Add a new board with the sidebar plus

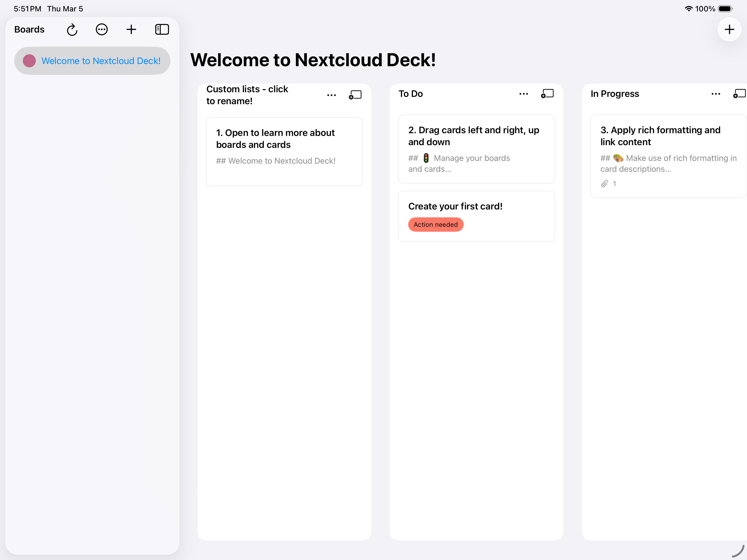(x=131, y=30)
